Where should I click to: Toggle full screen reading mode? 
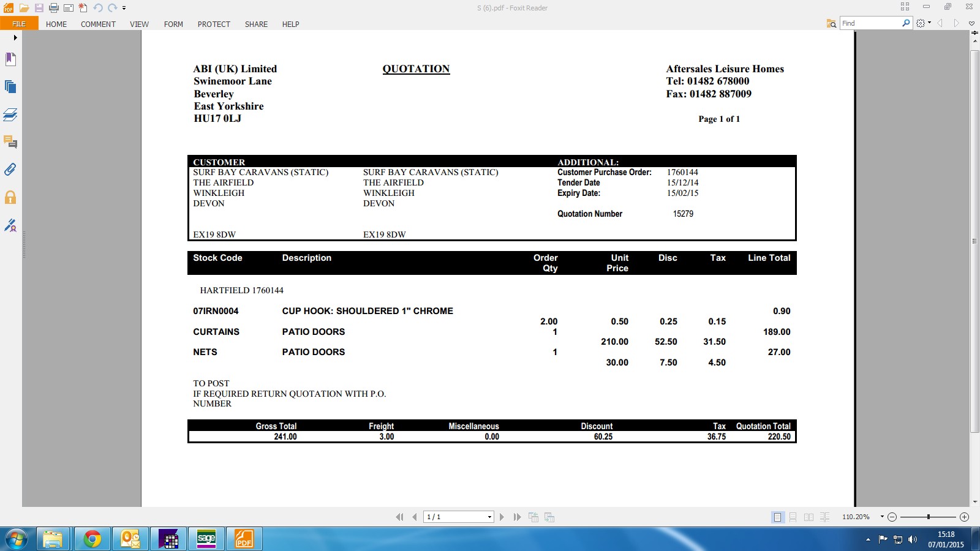905,7
